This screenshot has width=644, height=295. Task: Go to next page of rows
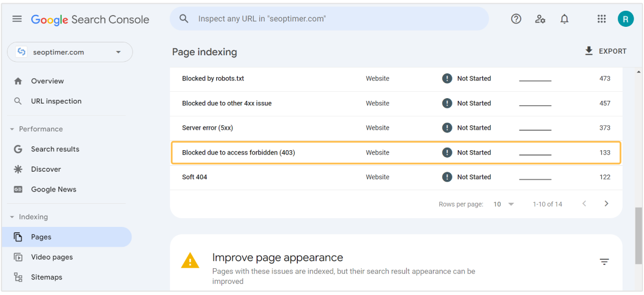[606, 204]
